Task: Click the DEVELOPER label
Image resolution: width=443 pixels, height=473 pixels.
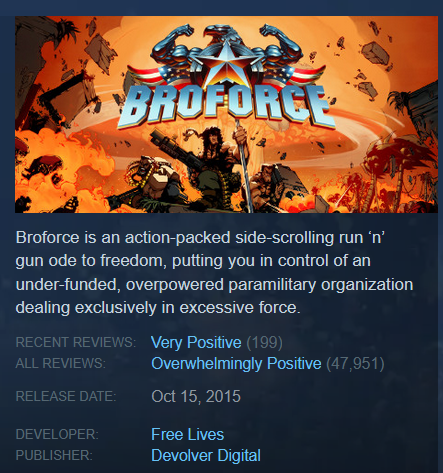Action: pos(57,434)
